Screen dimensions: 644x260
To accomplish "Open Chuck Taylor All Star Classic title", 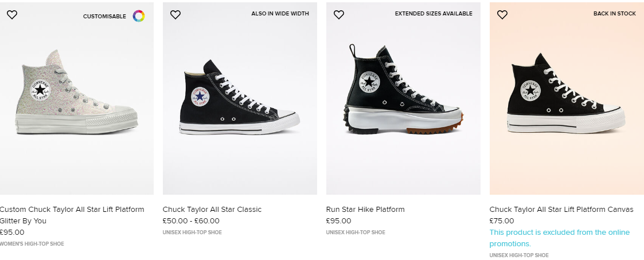I will [212, 209].
